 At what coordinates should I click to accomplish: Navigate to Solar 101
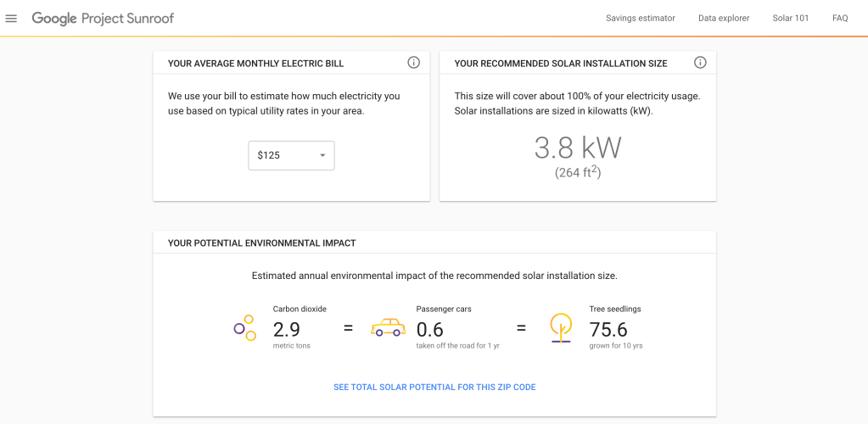click(x=790, y=19)
